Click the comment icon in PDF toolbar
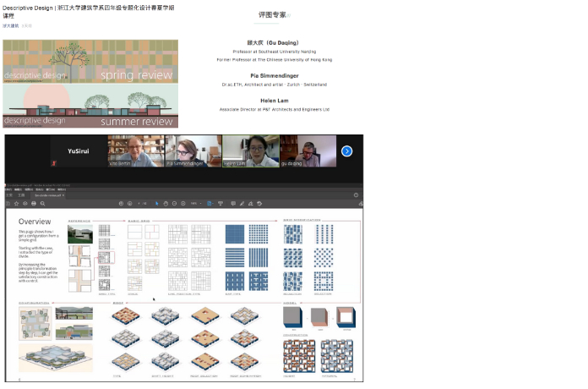This screenshot has height=389, width=588. (233, 204)
